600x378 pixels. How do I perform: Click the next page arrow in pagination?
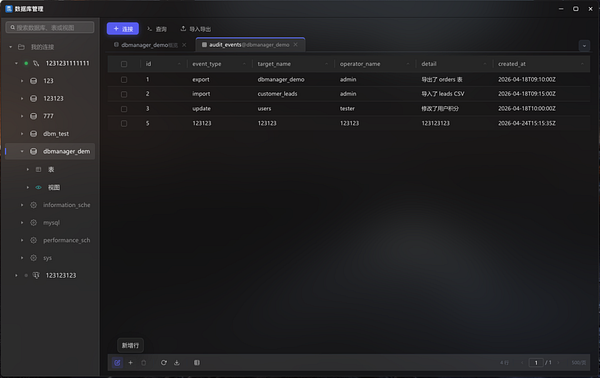point(558,362)
